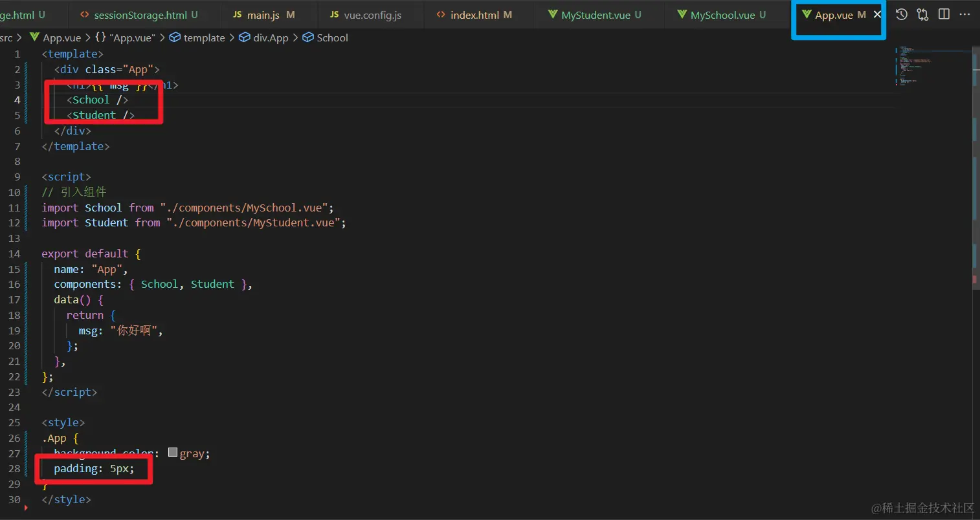The height and width of the screenshot is (520, 980).
Task: Open the editor More Actions ellipsis menu
Action: [964, 14]
